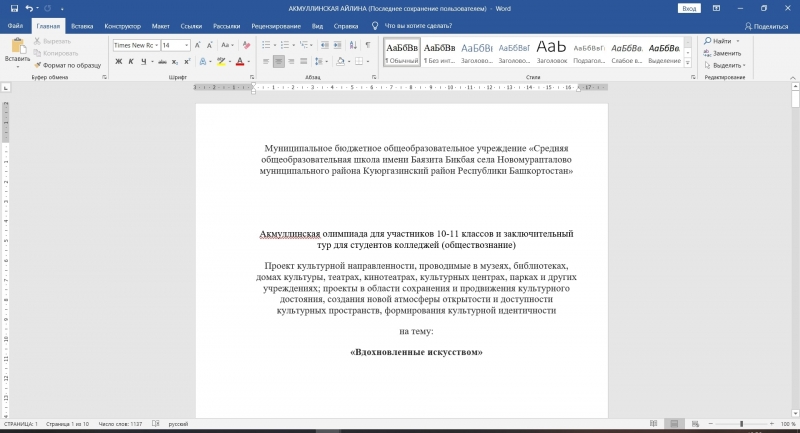Viewport: 800px width, 433px height.
Task: Open text effects and typography
Action: 203,62
